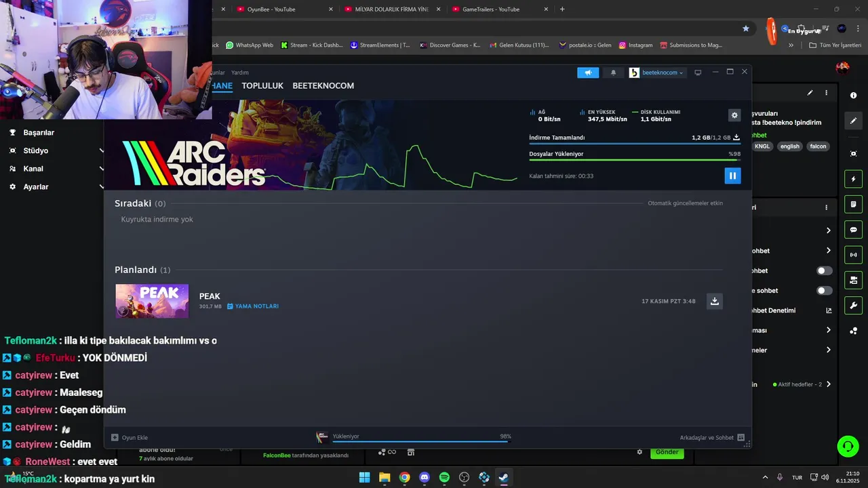The width and height of the screenshot is (868, 488).
Task: Open a new browser tab
Action: click(562, 9)
